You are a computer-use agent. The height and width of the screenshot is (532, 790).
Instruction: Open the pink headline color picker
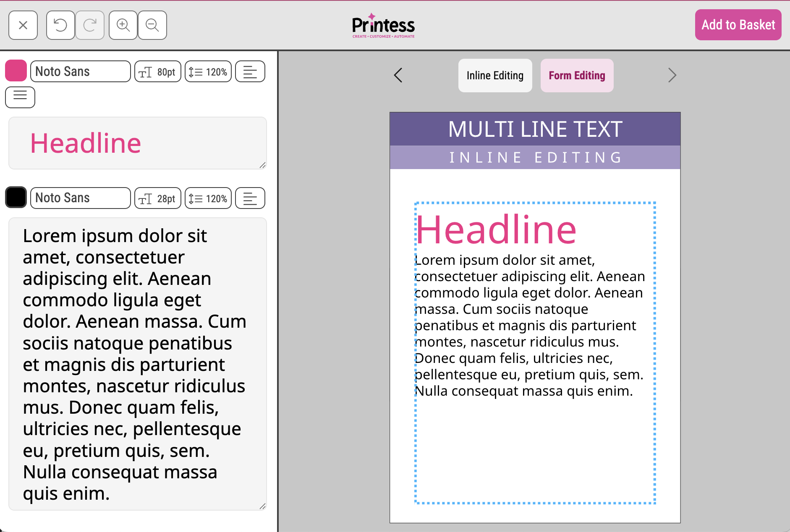tap(16, 70)
